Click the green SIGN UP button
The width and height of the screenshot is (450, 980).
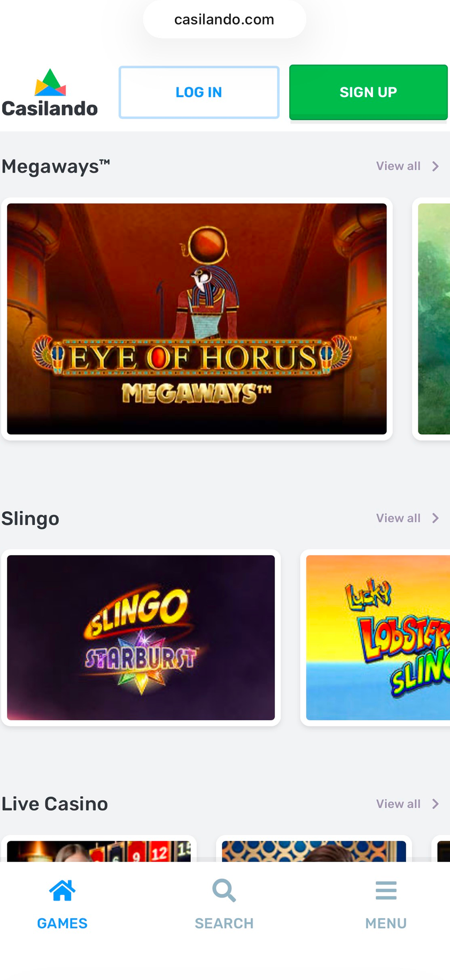368,92
